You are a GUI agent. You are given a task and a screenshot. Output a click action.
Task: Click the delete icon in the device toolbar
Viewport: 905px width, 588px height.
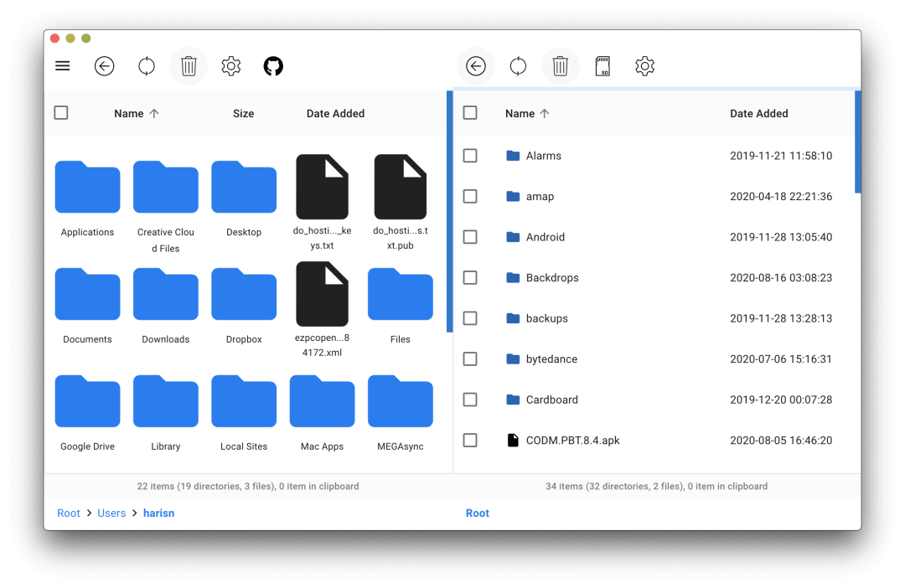click(560, 65)
